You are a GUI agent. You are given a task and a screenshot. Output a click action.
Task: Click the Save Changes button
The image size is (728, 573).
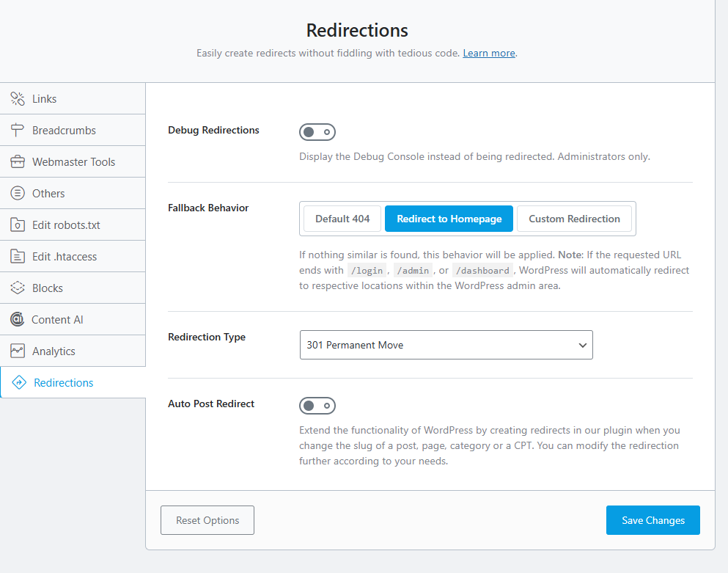[652, 520]
